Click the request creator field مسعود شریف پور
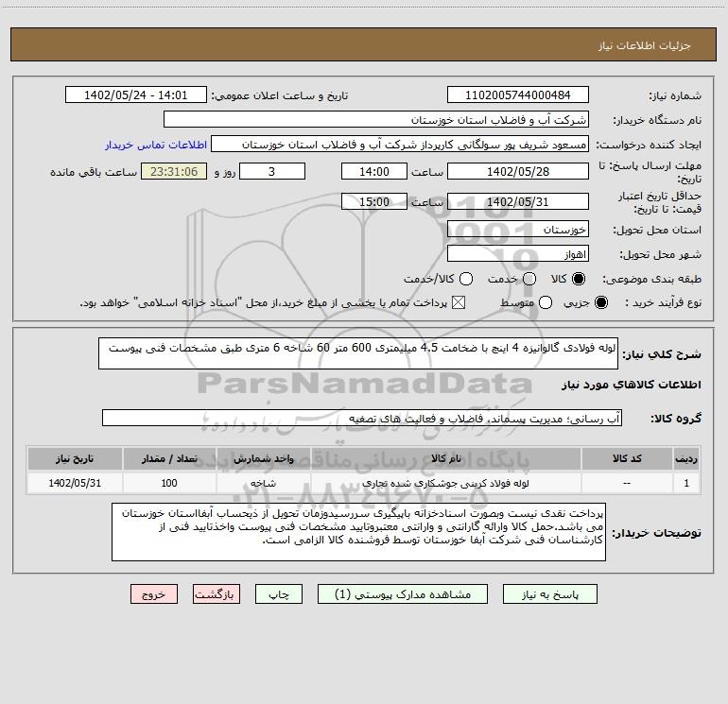 tap(400, 144)
